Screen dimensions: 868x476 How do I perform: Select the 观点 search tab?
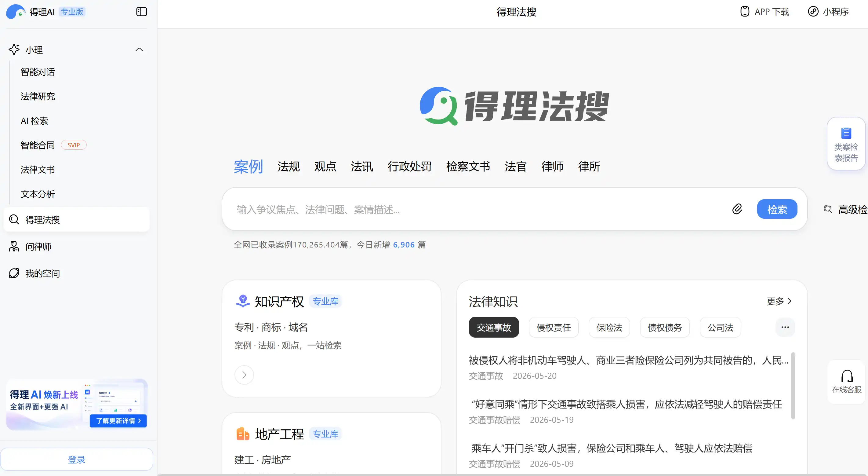pos(325,167)
